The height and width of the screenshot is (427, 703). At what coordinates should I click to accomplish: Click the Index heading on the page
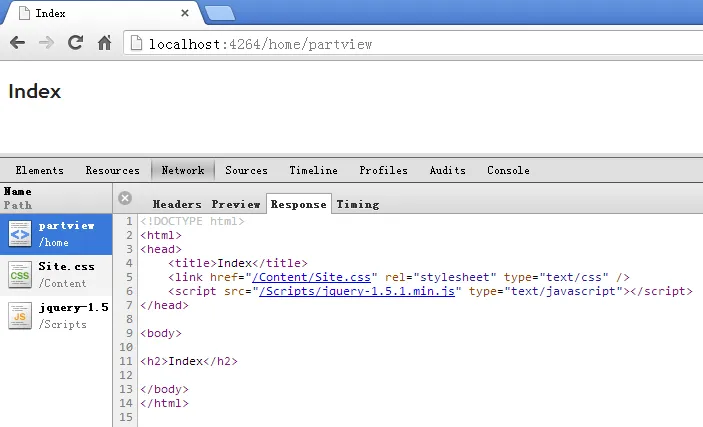(35, 92)
